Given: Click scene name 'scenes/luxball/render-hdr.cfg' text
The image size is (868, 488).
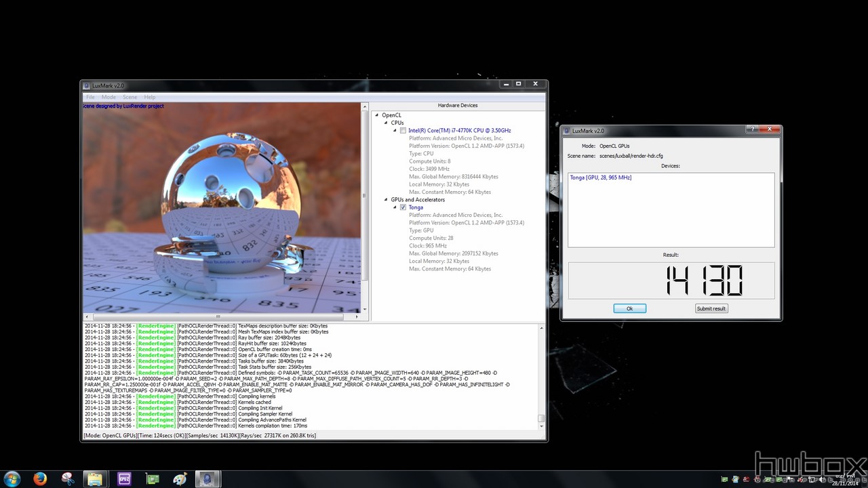Looking at the screenshot, I should click(x=631, y=156).
